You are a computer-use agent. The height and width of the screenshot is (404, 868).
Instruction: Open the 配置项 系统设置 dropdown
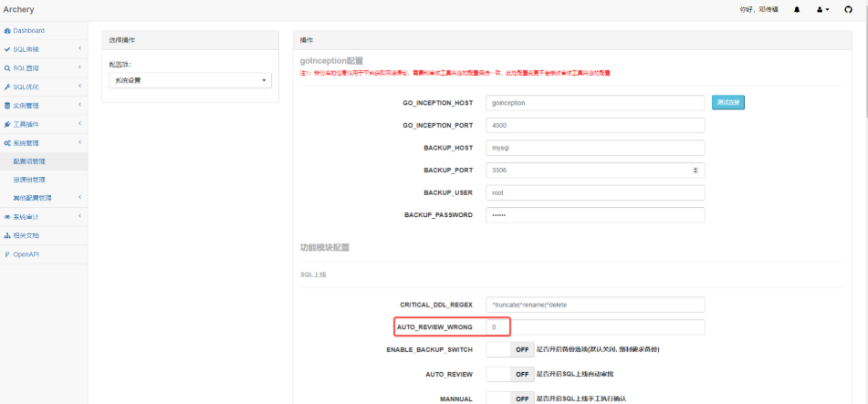pos(190,80)
